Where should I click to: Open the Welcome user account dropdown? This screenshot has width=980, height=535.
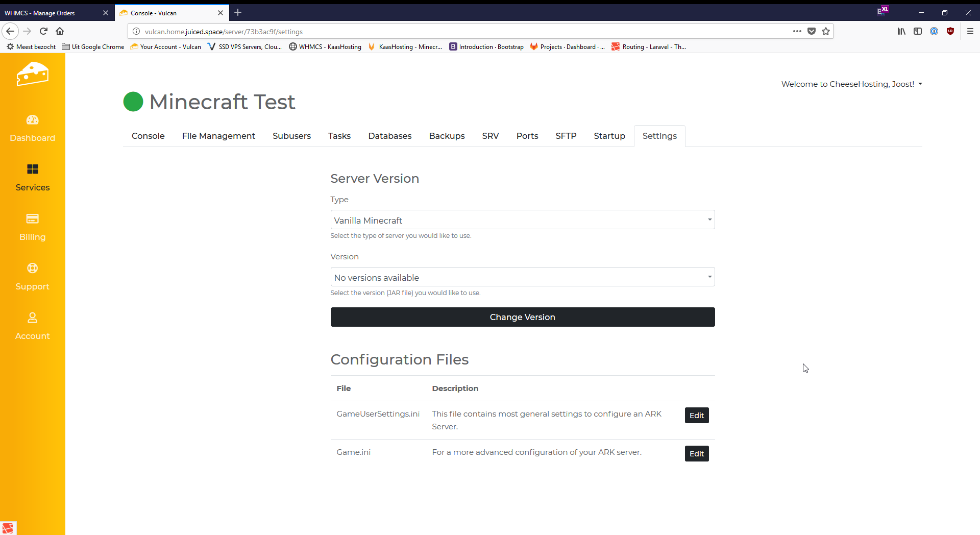click(x=851, y=84)
